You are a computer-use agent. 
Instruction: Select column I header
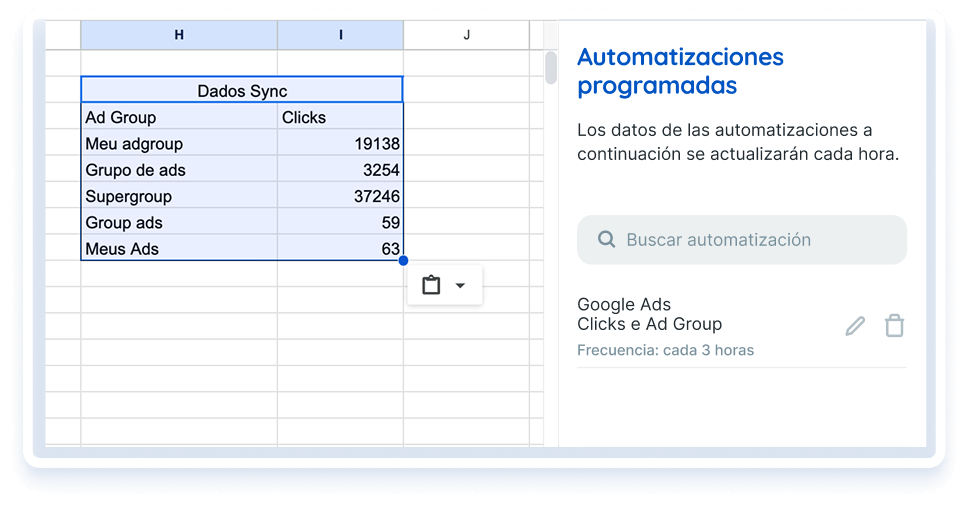point(340,35)
